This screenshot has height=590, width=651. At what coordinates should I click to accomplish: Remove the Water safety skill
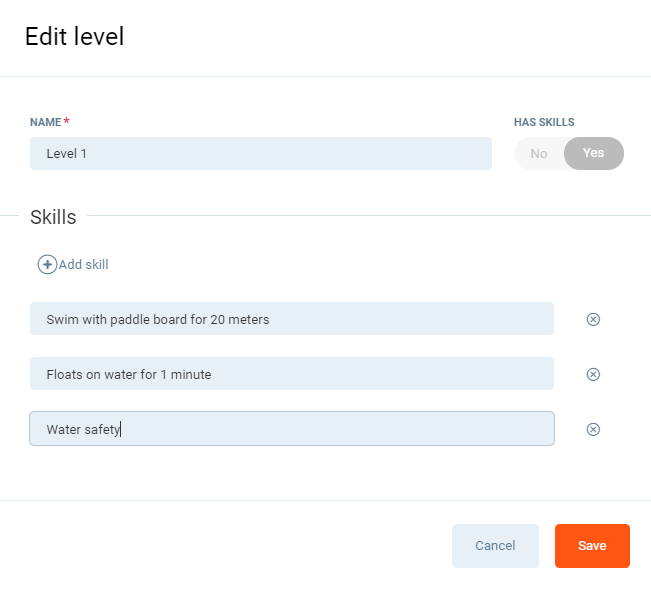(593, 429)
